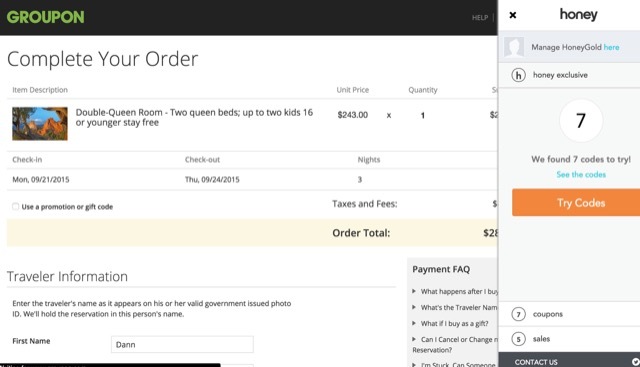
Task: Click the large 7 codes circle badge
Action: point(581,120)
